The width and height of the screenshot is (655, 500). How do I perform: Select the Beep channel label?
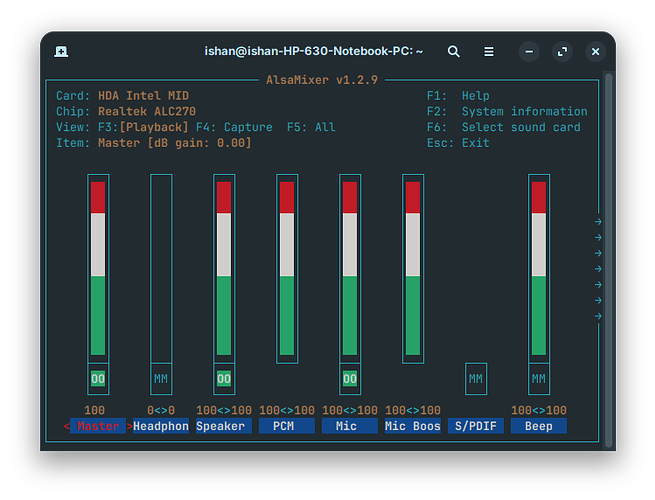point(538,426)
